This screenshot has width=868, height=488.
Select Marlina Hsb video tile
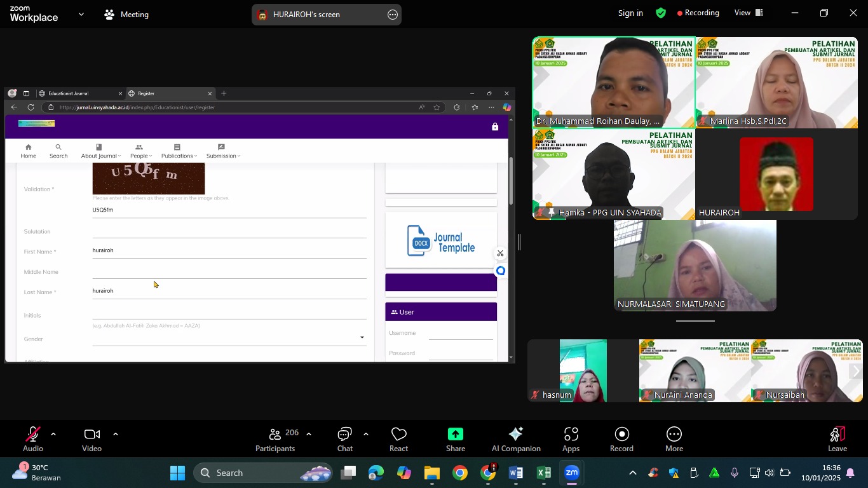click(776, 83)
